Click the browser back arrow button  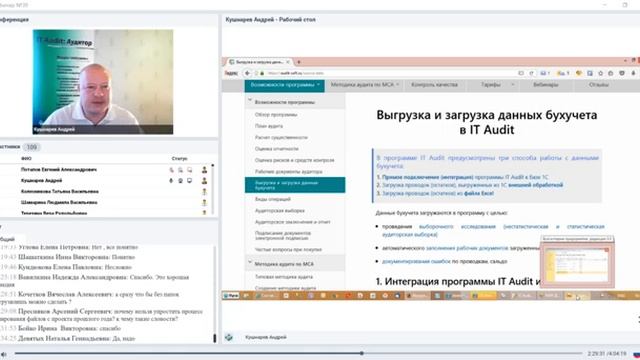(247, 73)
